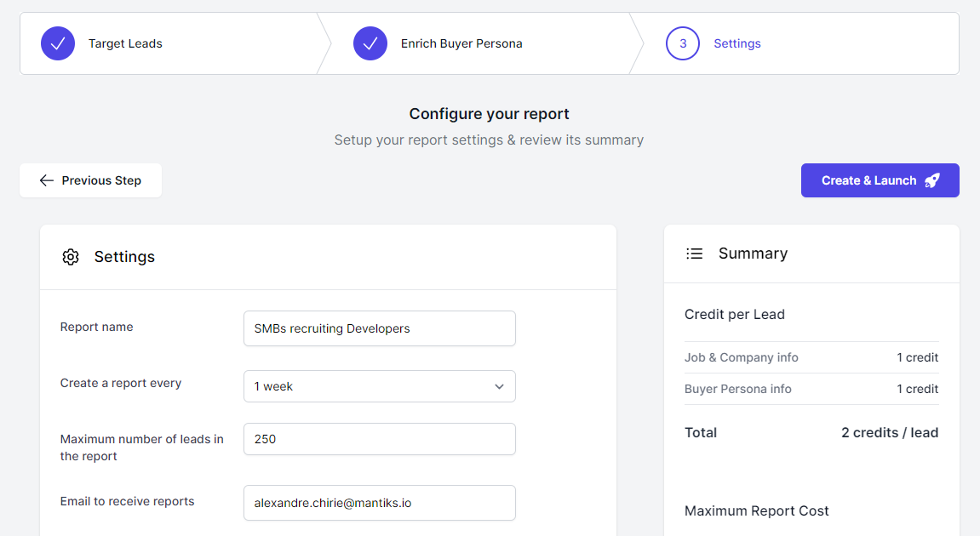
Task: Go back with the Previous Step button
Action: (x=91, y=180)
